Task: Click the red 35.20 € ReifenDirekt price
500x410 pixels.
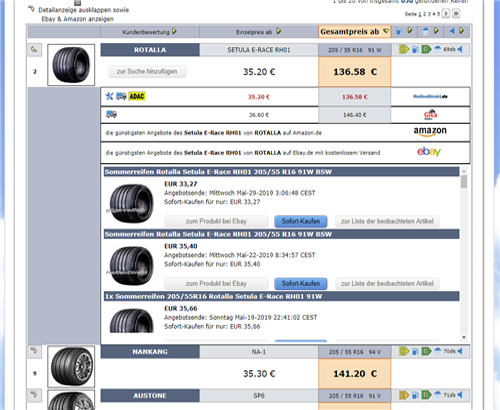Action: (259, 97)
